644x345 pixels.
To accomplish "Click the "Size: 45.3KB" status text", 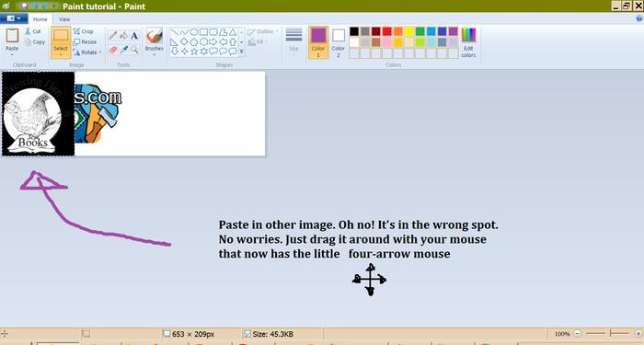I will [x=272, y=334].
